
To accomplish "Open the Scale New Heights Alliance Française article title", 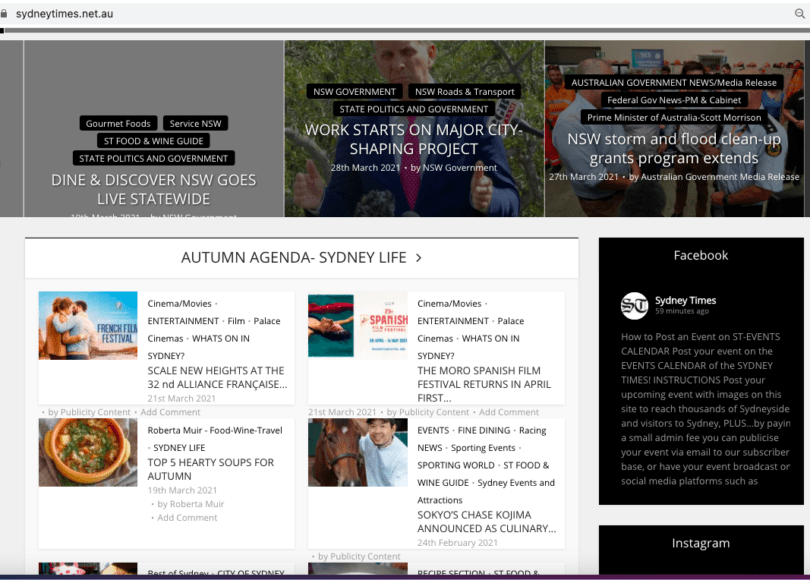I will (x=217, y=378).
